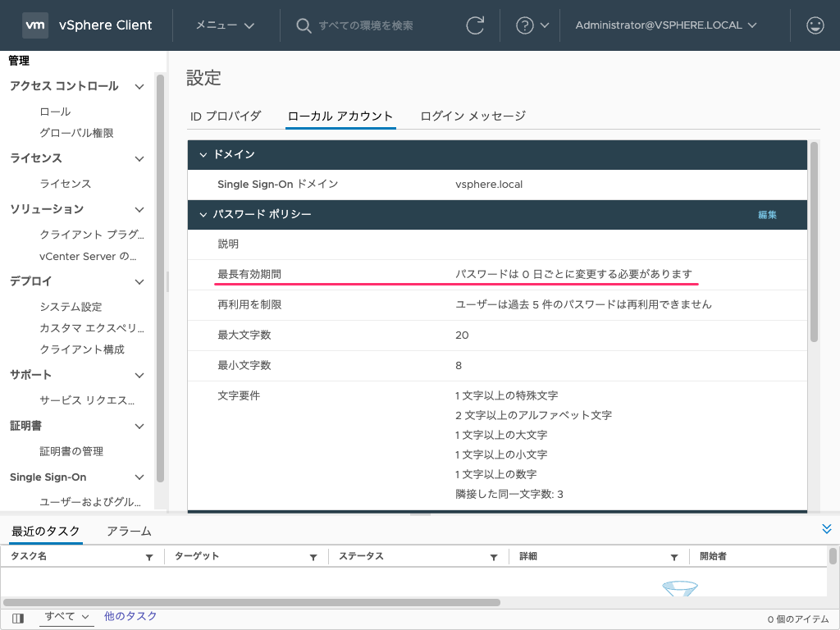Click 編集 link for password policy
840x630 pixels.
tap(767, 215)
